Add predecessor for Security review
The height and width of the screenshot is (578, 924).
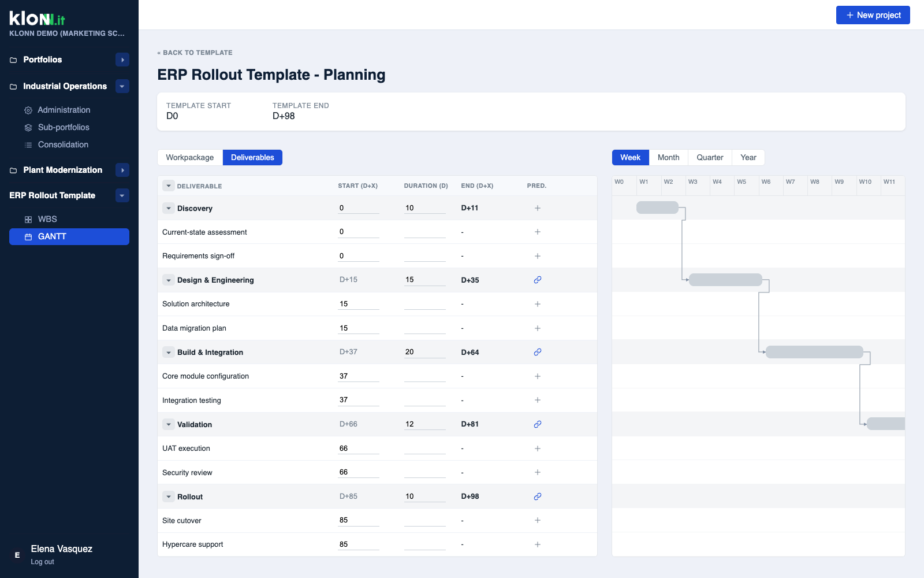pyautogui.click(x=538, y=472)
